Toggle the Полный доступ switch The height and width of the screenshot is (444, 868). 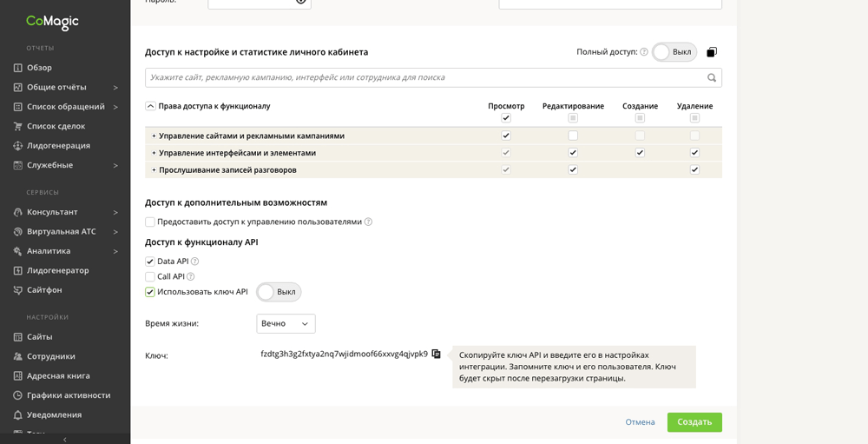pyautogui.click(x=674, y=52)
